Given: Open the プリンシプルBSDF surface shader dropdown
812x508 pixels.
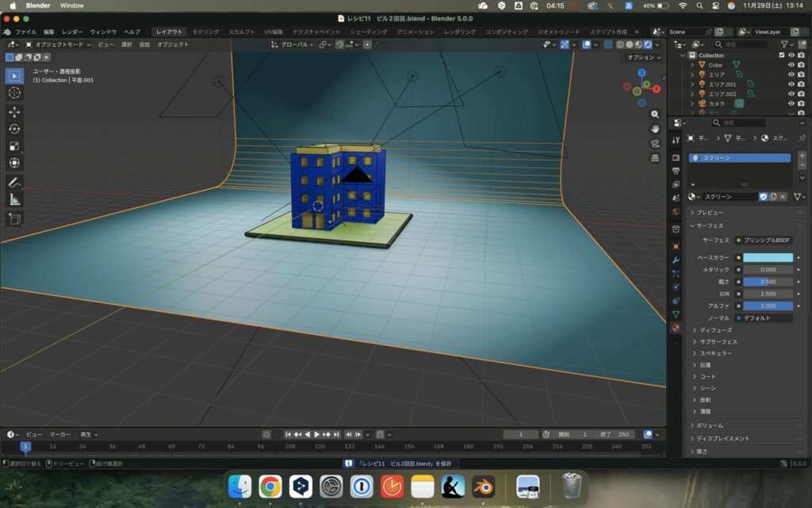Looking at the screenshot, I should [764, 240].
